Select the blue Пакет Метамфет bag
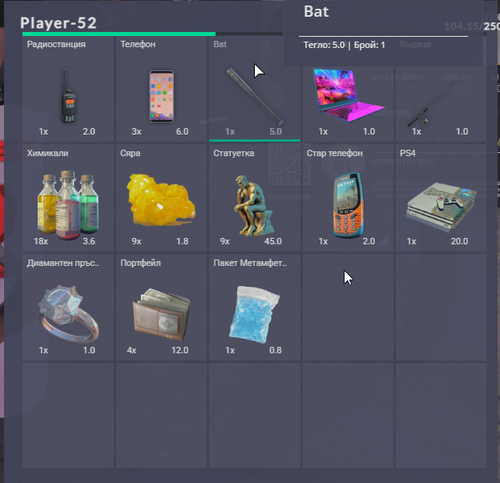Viewport: 500px width, 483px height. [255, 307]
